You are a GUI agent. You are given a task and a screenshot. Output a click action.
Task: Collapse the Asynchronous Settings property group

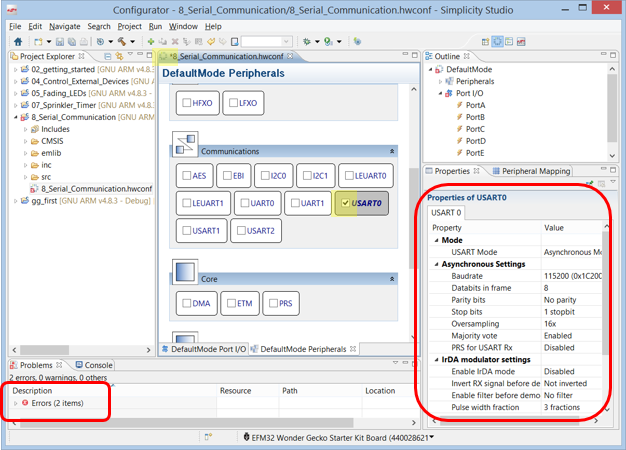tap(436, 264)
